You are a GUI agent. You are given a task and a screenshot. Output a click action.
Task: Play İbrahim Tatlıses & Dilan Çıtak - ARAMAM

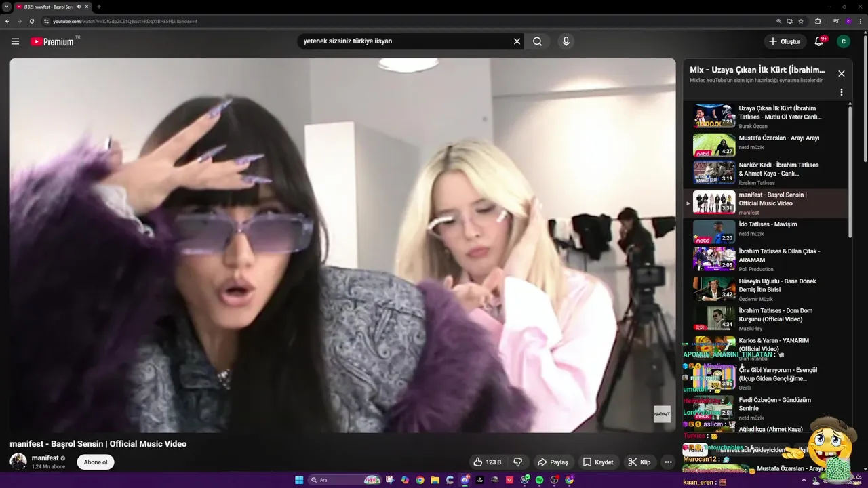(x=766, y=260)
